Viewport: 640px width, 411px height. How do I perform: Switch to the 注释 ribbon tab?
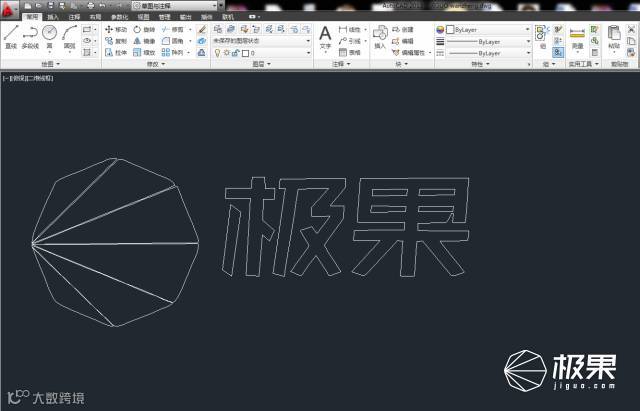[x=74, y=17]
